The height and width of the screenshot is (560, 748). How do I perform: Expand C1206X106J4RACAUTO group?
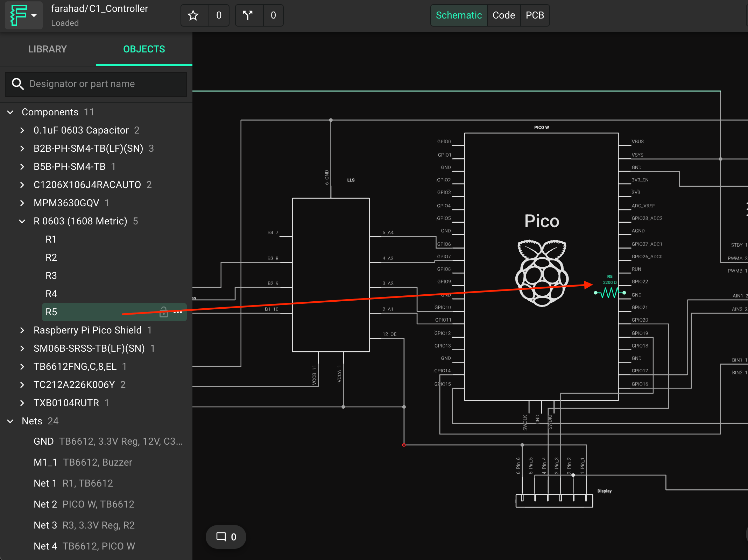point(22,185)
